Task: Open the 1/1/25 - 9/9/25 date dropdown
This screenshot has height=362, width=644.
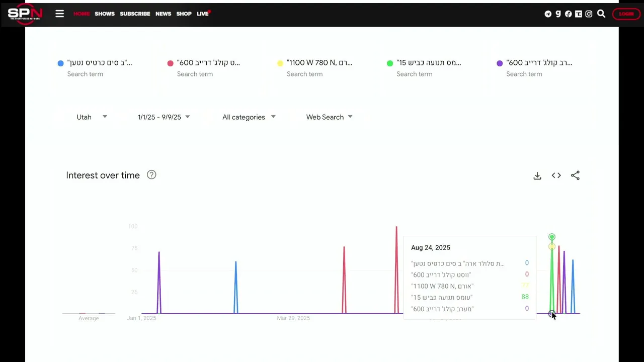Action: [x=164, y=117]
